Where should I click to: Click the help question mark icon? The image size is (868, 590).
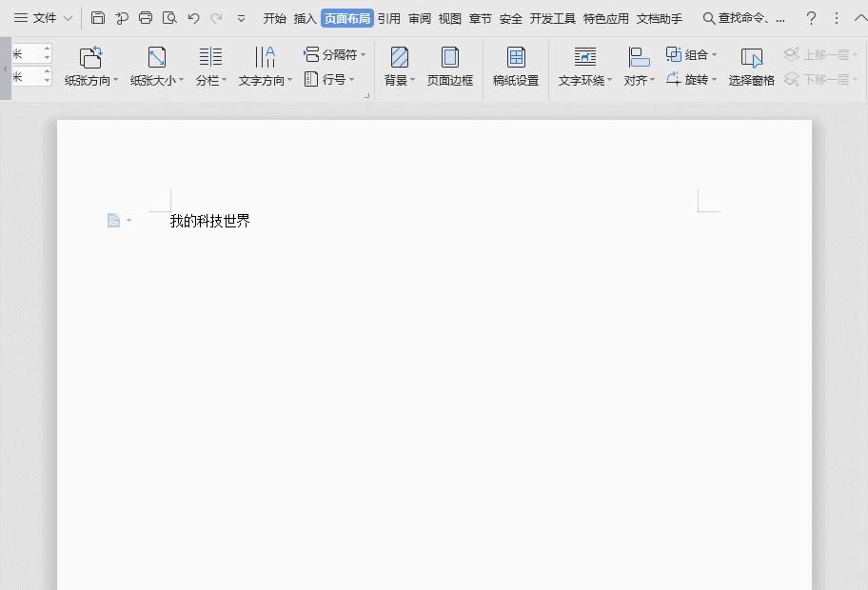(811, 18)
